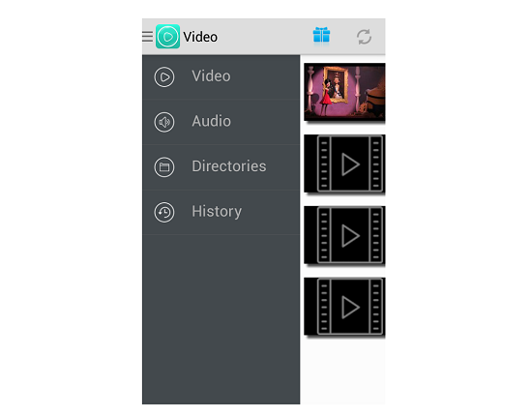Open the animated girl-in-red-dress video thumbnail

[344, 92]
